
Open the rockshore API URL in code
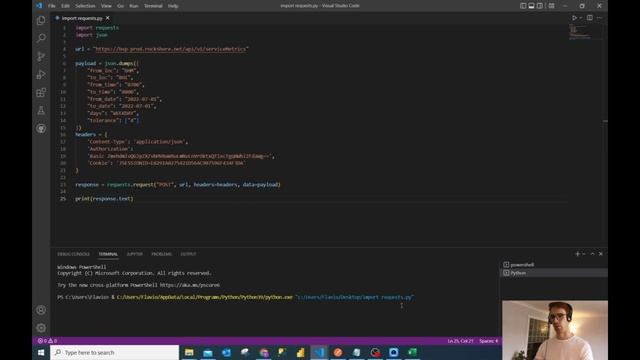click(171, 49)
